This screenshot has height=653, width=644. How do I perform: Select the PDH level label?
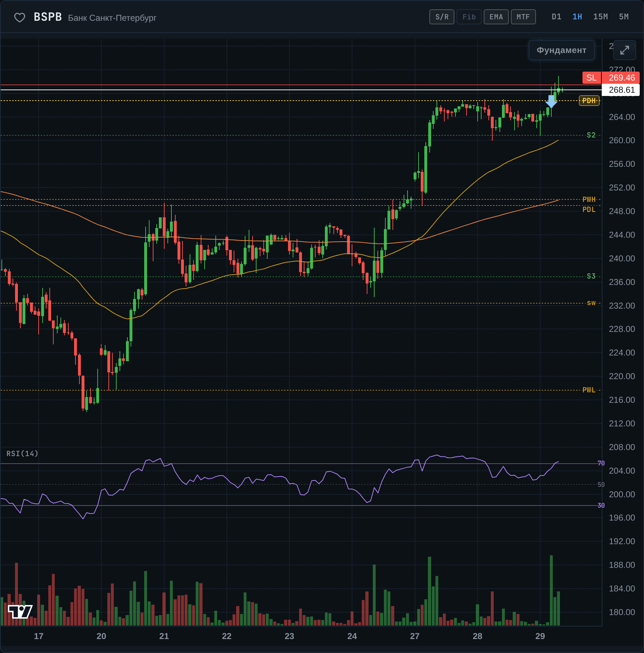coord(589,101)
